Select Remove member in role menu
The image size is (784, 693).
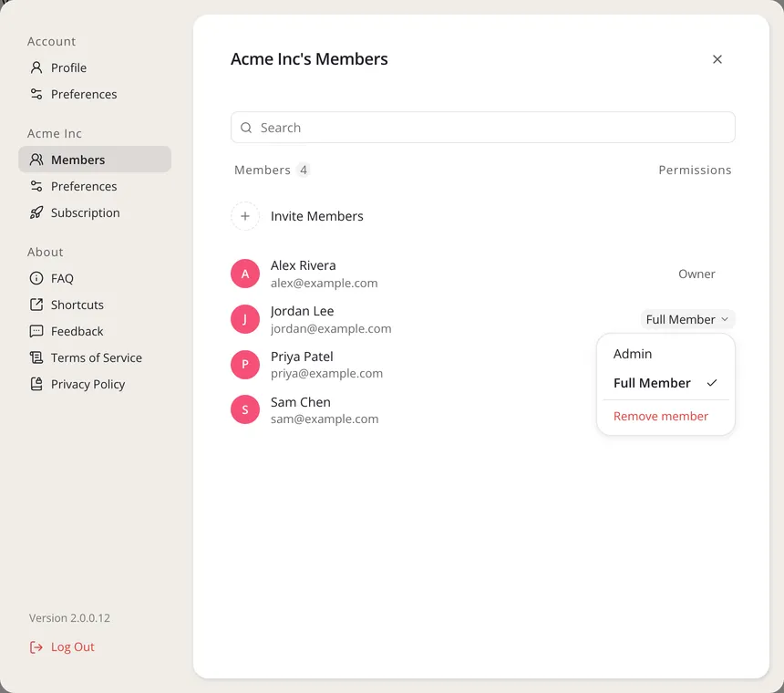click(665, 416)
